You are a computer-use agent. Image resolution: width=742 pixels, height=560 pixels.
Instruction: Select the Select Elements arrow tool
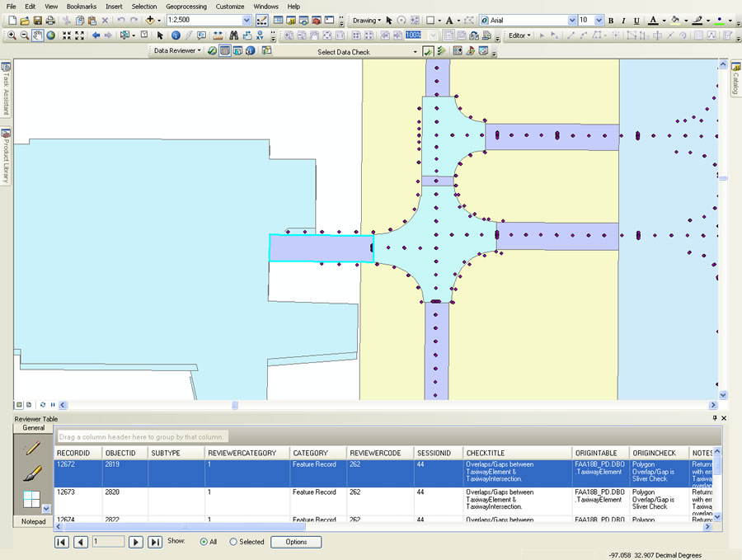[160, 35]
